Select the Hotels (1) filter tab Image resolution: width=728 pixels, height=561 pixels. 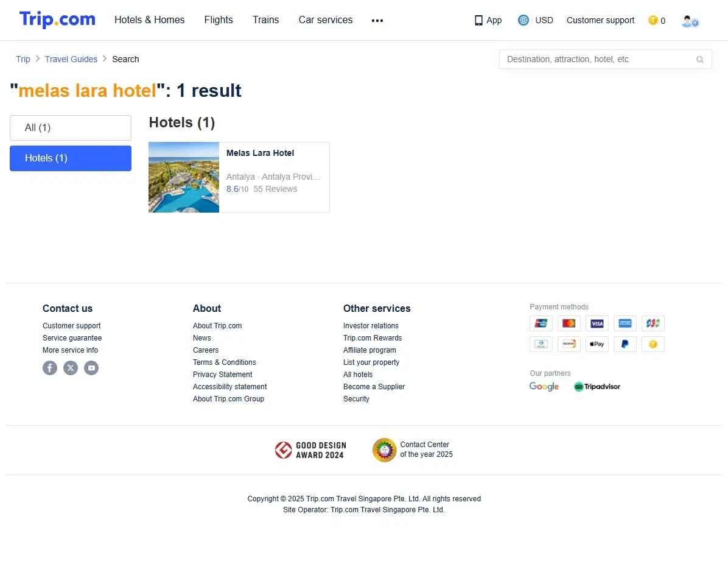tap(71, 158)
